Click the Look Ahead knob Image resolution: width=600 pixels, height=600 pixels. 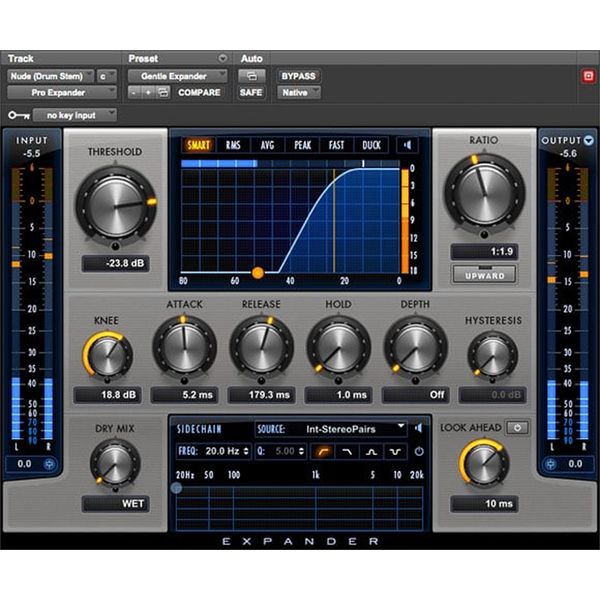pos(484,464)
